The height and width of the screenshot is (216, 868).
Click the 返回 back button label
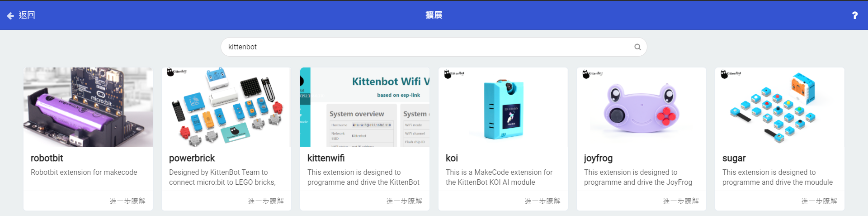pos(27,15)
